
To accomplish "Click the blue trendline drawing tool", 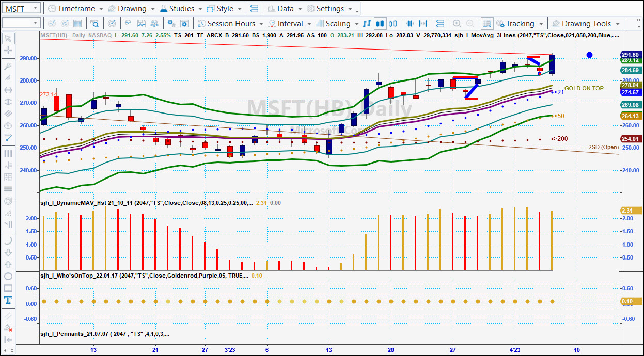I will tap(8, 138).
